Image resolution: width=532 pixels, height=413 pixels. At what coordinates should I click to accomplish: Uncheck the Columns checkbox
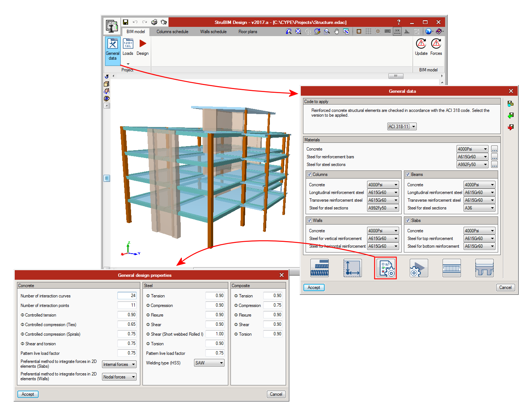310,174
